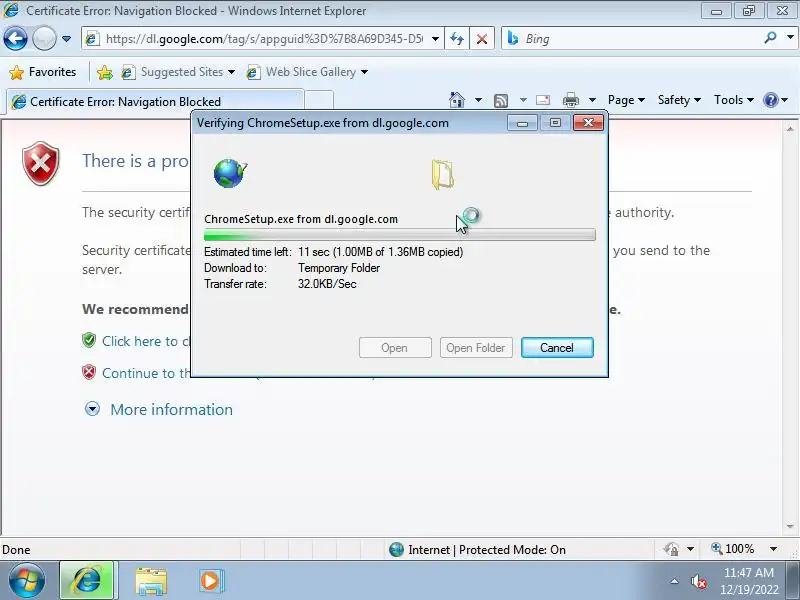The image size is (800, 600).
Task: Open the recent pages dropdown arrow
Action: tap(66, 39)
